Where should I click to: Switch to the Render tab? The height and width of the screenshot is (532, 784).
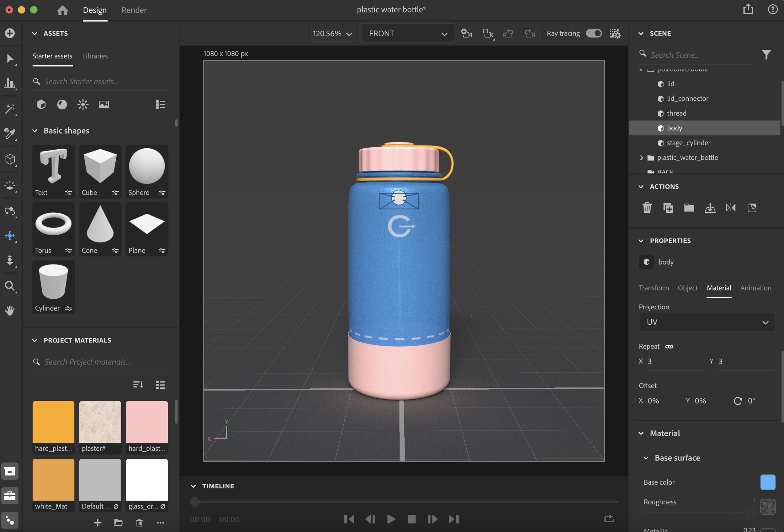pyautogui.click(x=134, y=10)
